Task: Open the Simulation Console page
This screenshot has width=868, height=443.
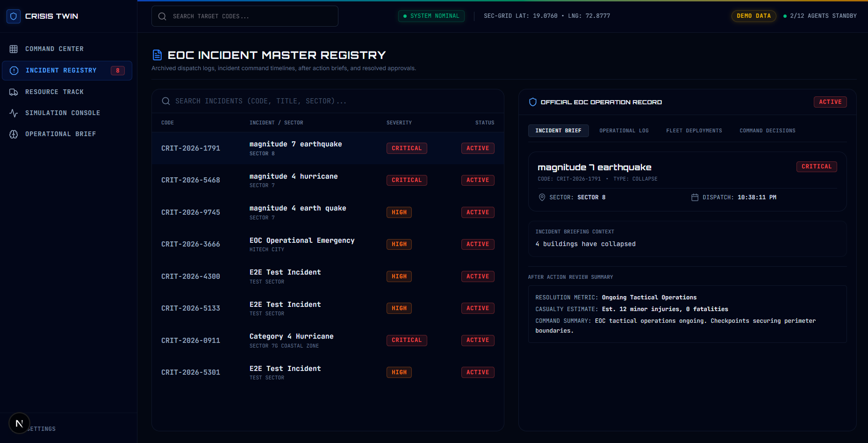Action: [67, 113]
